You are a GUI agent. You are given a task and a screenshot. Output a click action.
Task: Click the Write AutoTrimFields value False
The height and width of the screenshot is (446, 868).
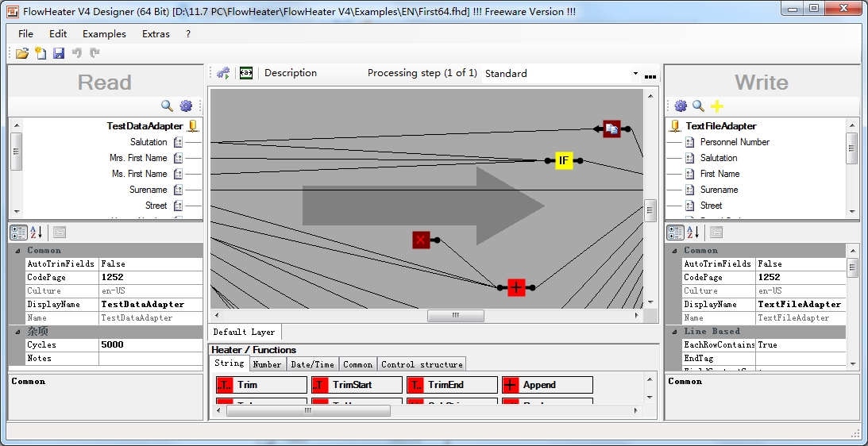pos(800,264)
